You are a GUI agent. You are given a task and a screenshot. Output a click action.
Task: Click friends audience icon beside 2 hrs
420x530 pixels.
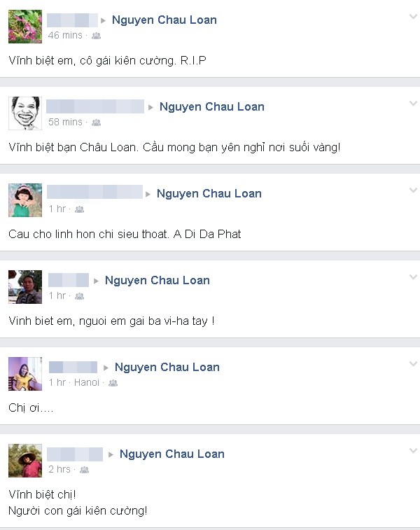[x=84, y=470]
